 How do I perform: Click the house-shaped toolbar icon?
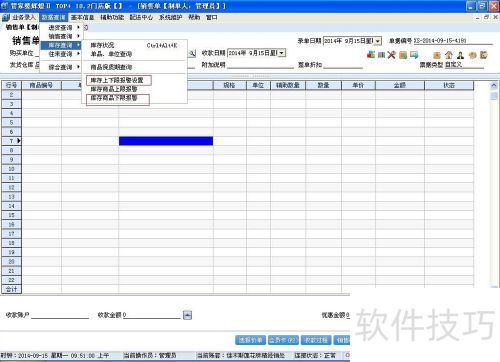click(449, 55)
